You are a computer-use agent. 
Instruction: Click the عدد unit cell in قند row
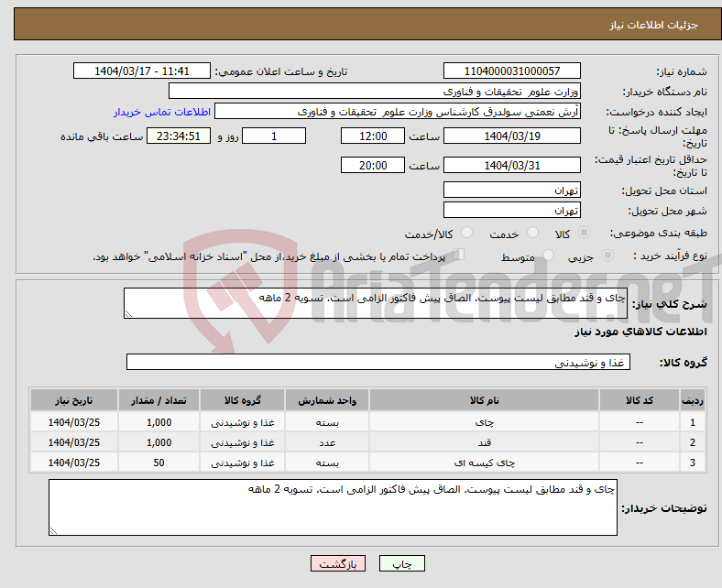coord(327,442)
